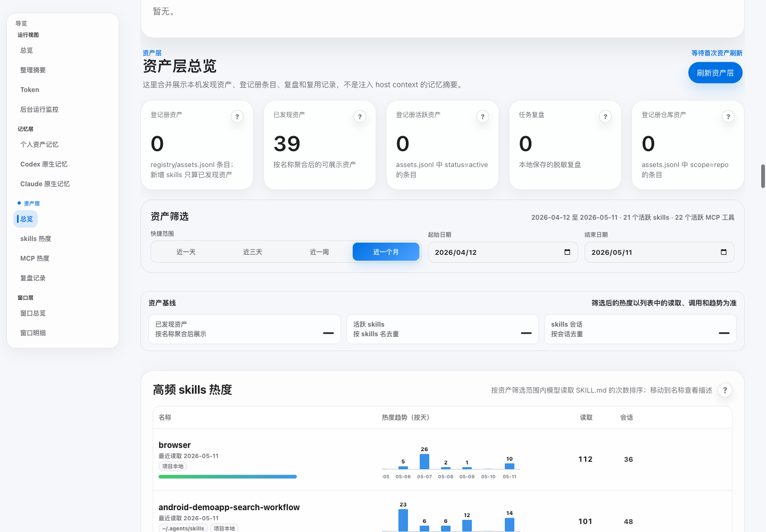Click the browser skill name
The image size is (766, 532).
(174, 445)
